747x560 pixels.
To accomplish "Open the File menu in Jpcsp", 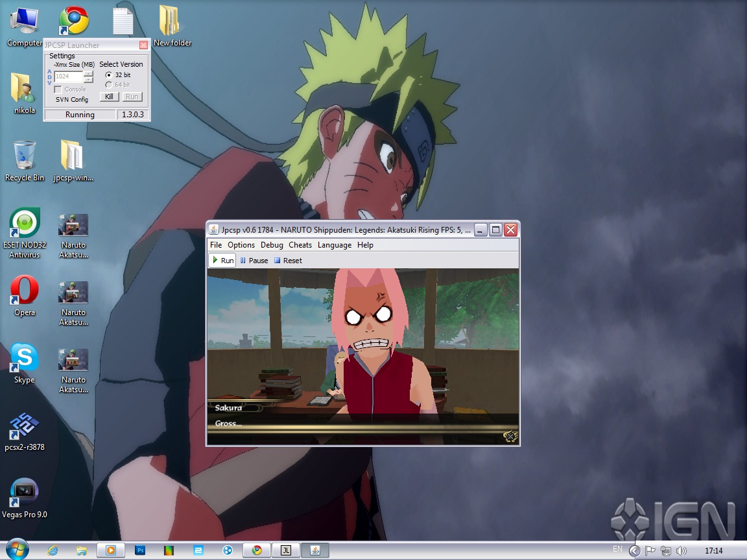I will [x=216, y=245].
